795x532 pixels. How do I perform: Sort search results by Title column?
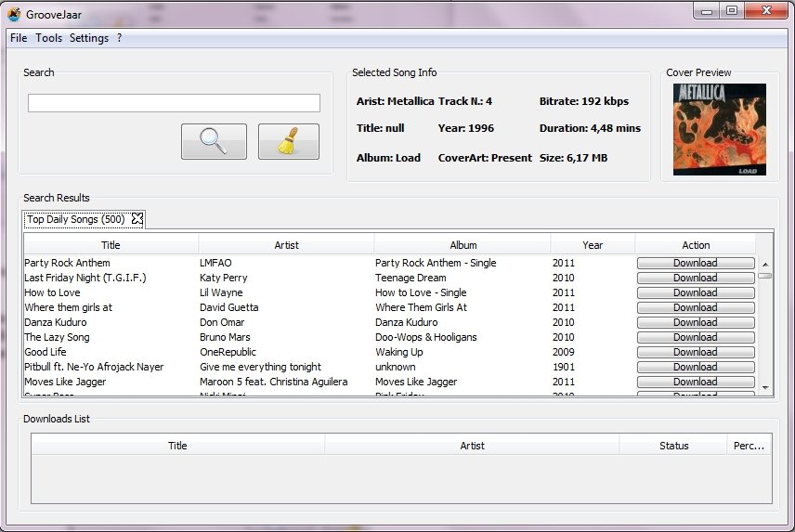click(111, 245)
